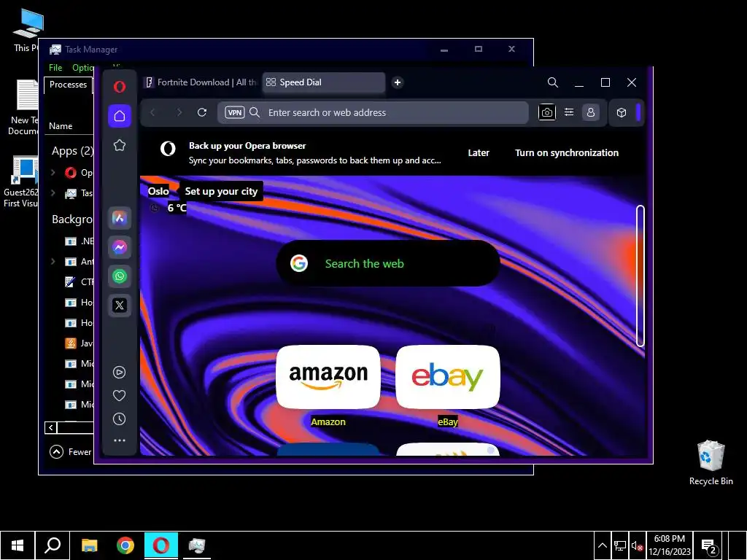Open Easy Setup sliders icon
This screenshot has height=560, width=747.
(569, 112)
